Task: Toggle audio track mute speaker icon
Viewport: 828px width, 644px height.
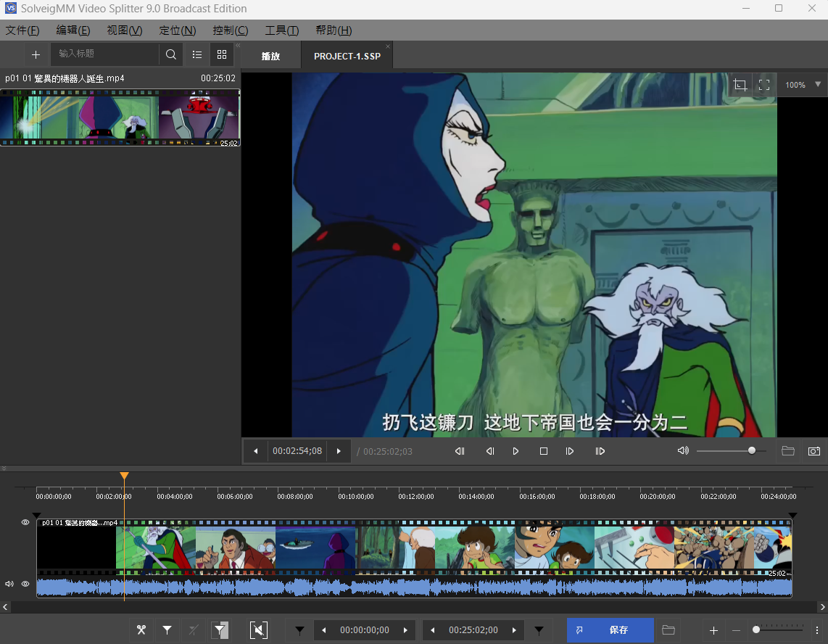Action: [x=9, y=584]
